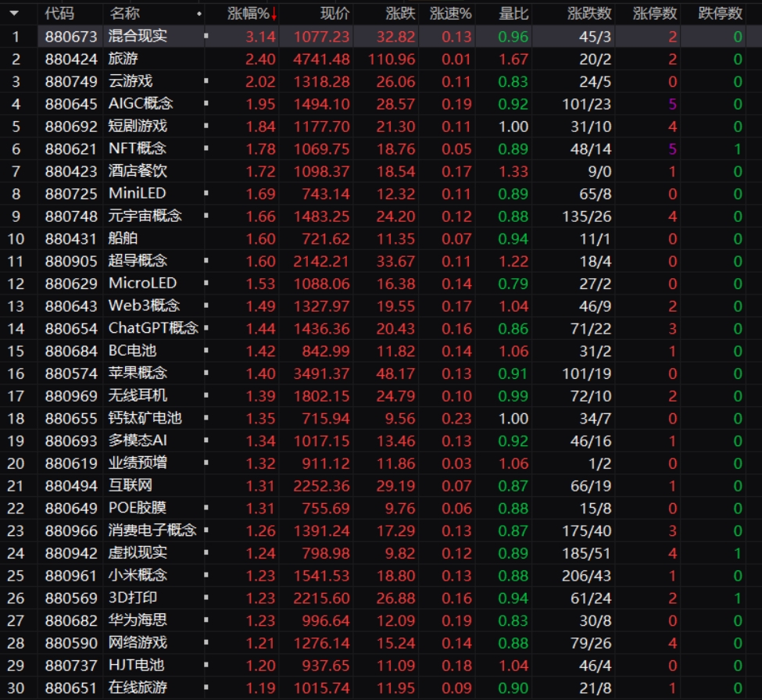Image resolution: width=762 pixels, height=700 pixels.
Task: Sort by the 涨停数 column header
Action: click(x=653, y=14)
